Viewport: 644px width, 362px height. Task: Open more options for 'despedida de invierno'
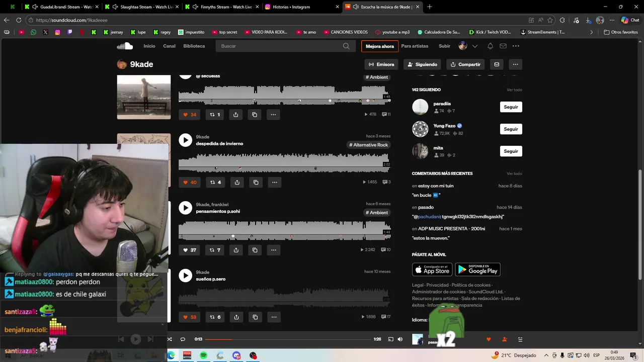(274, 182)
